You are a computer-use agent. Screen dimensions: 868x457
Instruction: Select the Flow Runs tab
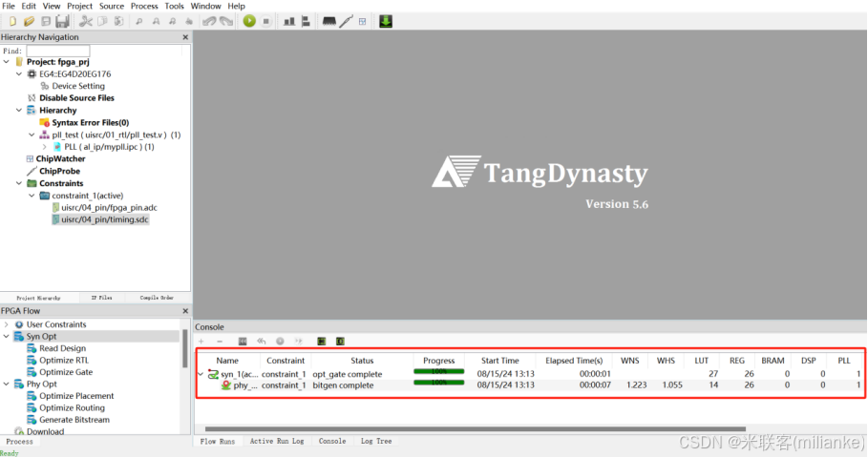point(218,441)
